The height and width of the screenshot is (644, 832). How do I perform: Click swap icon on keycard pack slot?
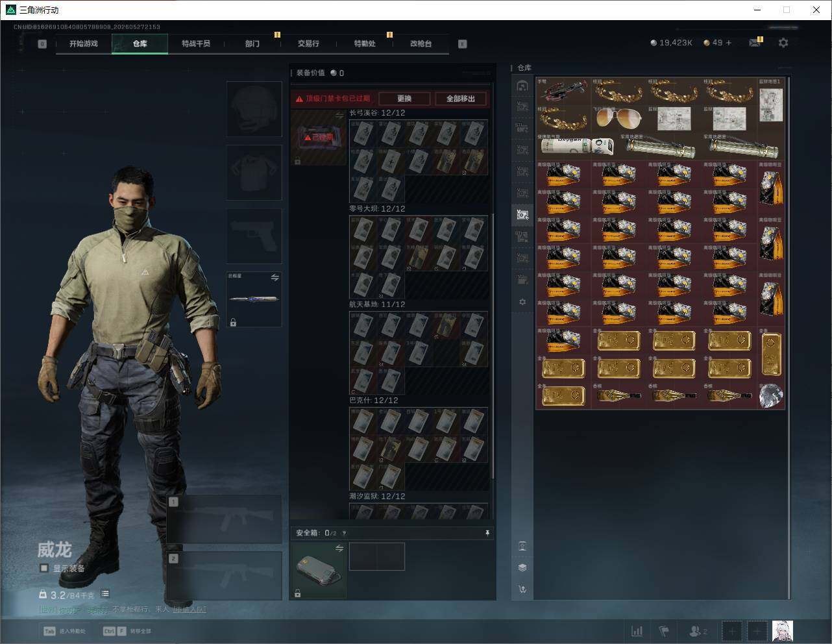[339, 116]
